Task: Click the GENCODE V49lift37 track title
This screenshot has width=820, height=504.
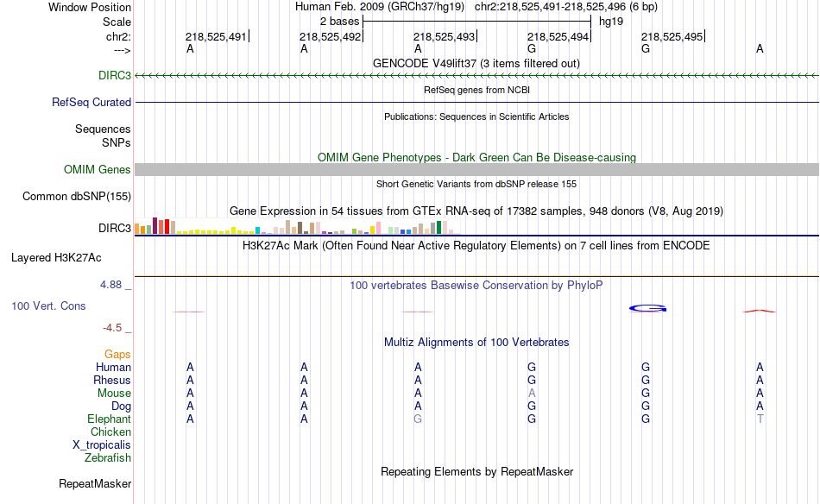Action: tap(476, 63)
